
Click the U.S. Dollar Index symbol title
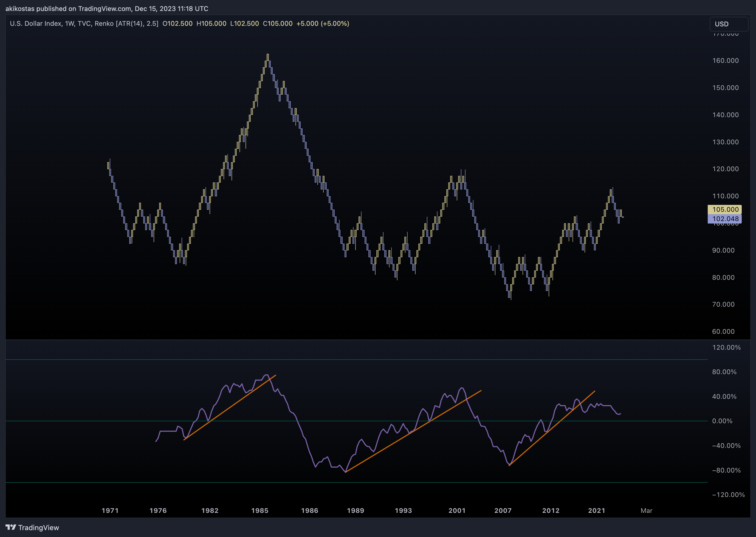tap(36, 24)
